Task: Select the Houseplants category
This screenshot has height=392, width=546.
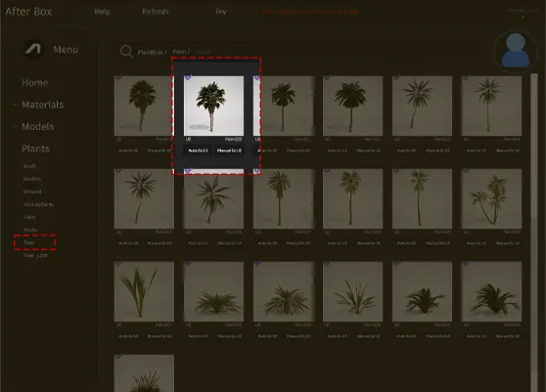Action: point(39,204)
